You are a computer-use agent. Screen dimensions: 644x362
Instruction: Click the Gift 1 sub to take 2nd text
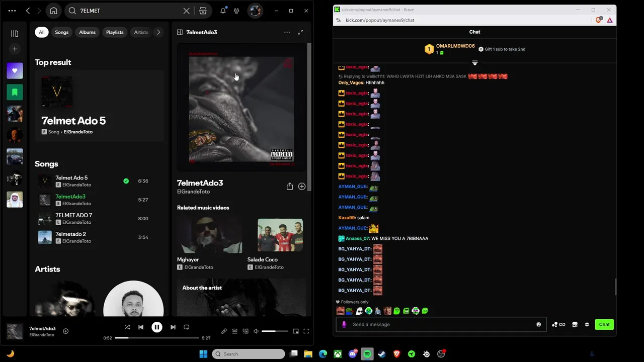click(505, 49)
